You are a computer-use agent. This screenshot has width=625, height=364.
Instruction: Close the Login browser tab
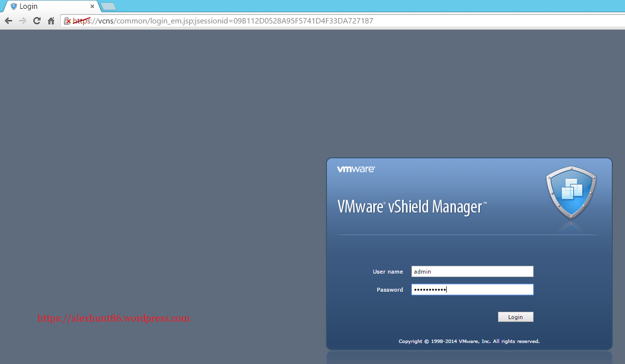tap(92, 6)
